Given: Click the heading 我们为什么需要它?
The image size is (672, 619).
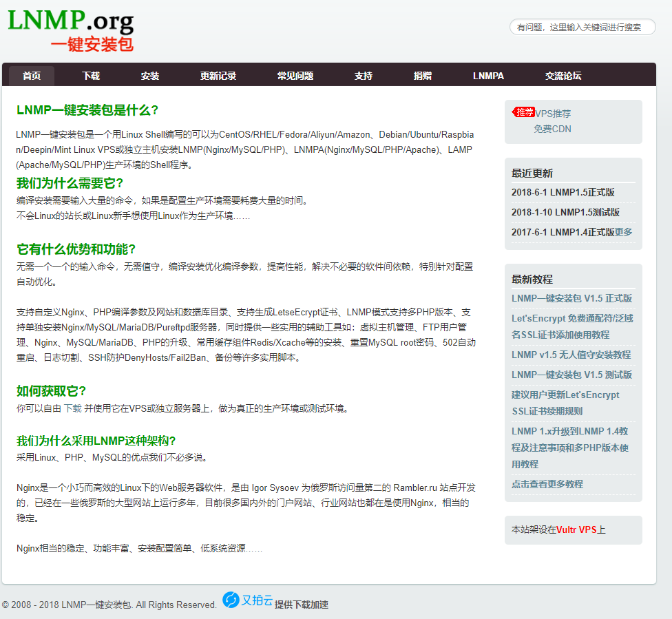Looking at the screenshot, I should [70, 183].
